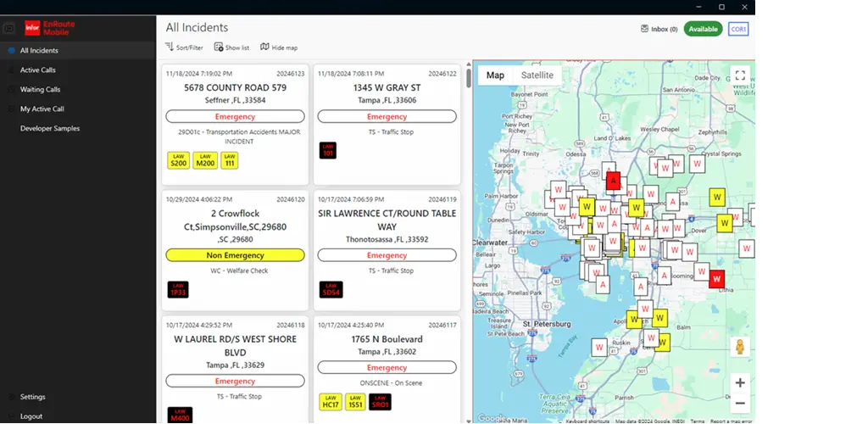Screen dimensions: 868x424
Task: Click Clearwater label on map
Action: [491, 243]
